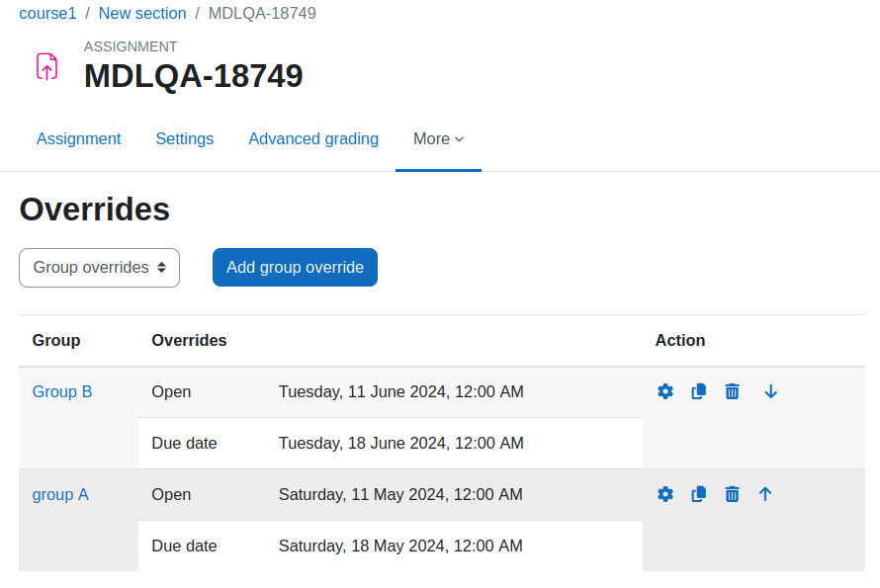The image size is (880, 588).
Task: Switch to the Assignment tab
Action: click(78, 138)
